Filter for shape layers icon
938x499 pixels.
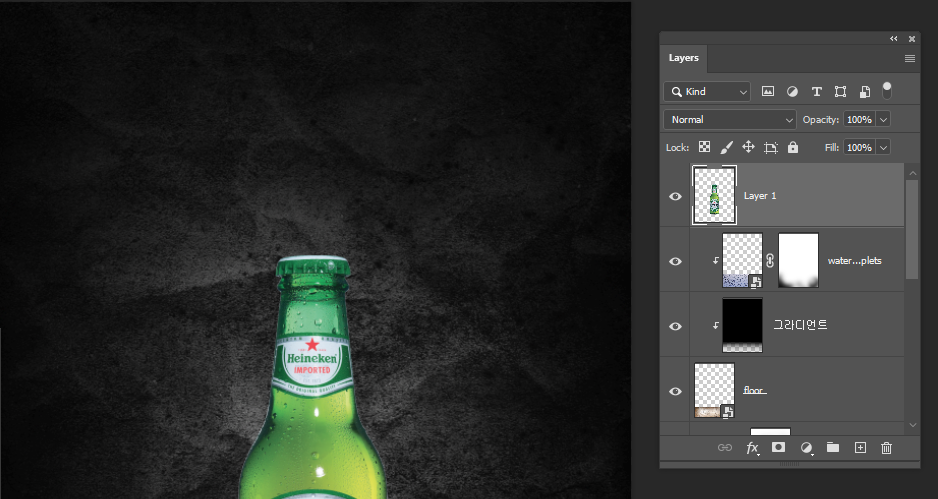coord(840,92)
